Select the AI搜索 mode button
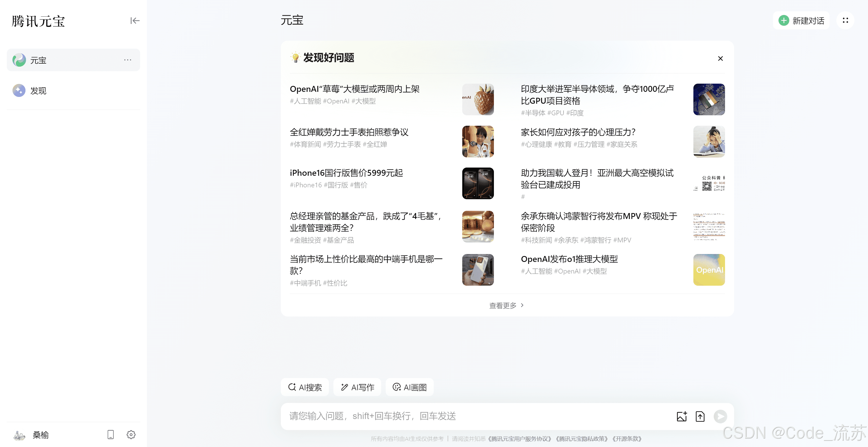868x447 pixels. click(x=305, y=387)
